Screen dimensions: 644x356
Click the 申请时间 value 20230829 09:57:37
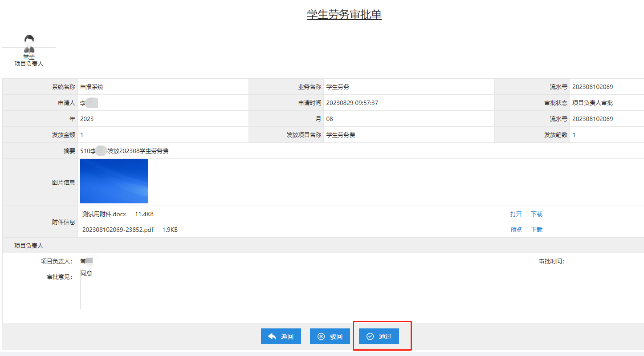(x=352, y=103)
